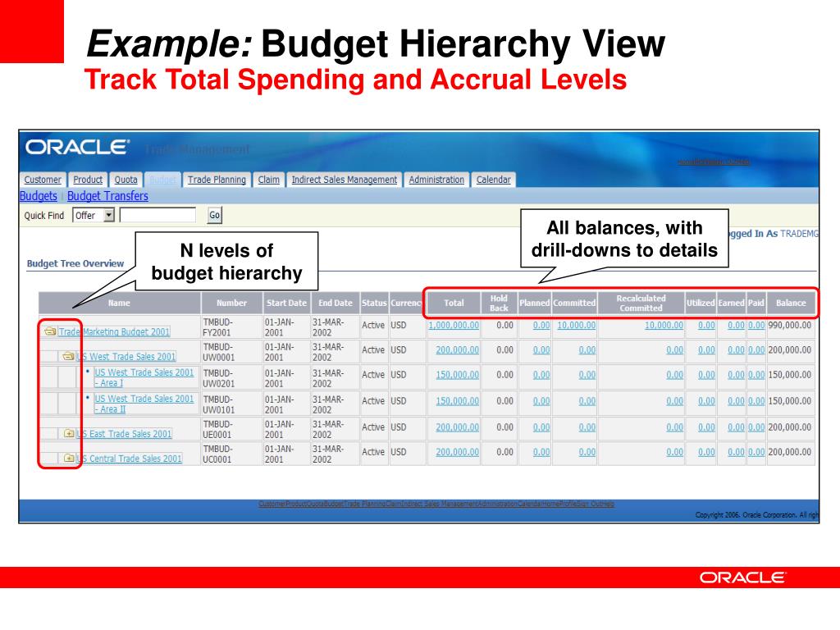Drill into Total 200,000.00 for TMBUD-UE0001
840x630 pixels.
coord(458,427)
